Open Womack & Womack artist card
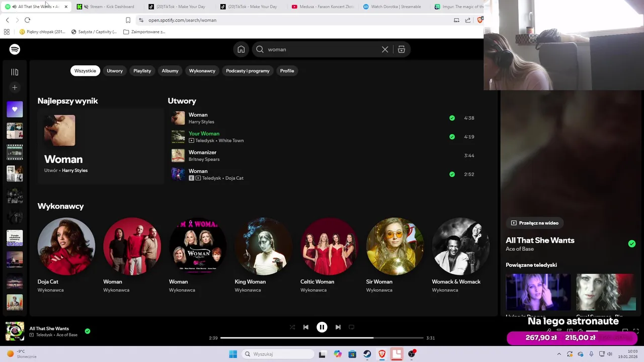 pyautogui.click(x=461, y=255)
